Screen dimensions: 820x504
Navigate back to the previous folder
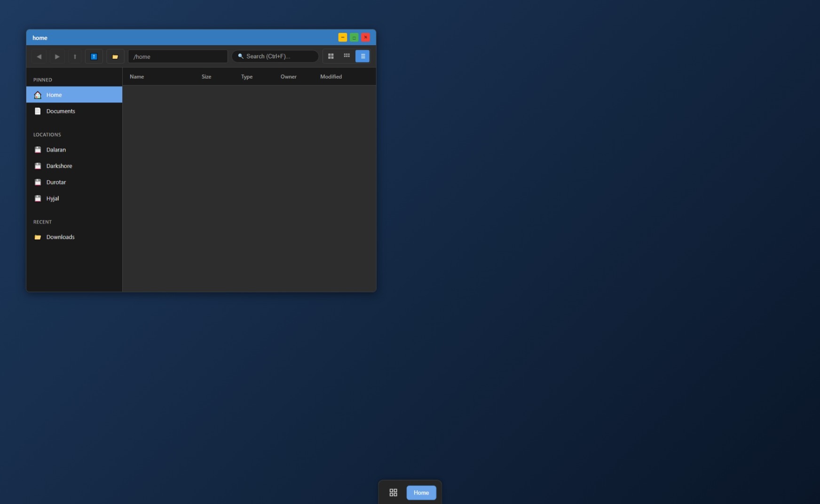39,56
